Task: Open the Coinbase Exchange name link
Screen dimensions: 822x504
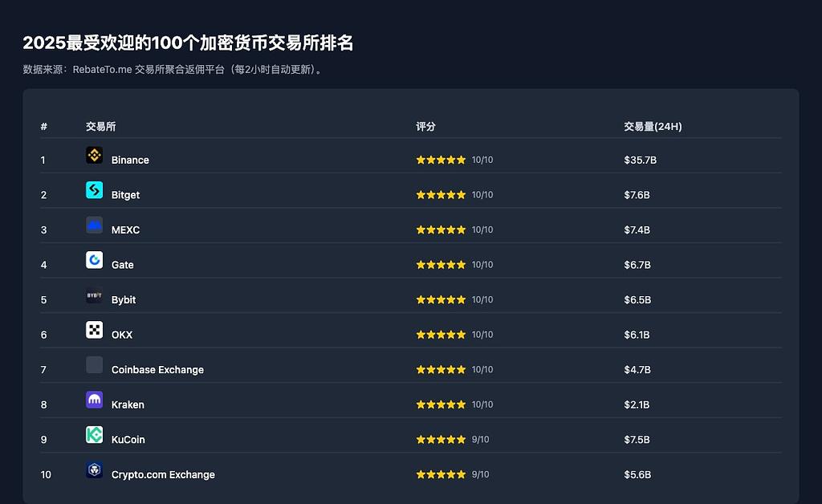Action: tap(157, 370)
